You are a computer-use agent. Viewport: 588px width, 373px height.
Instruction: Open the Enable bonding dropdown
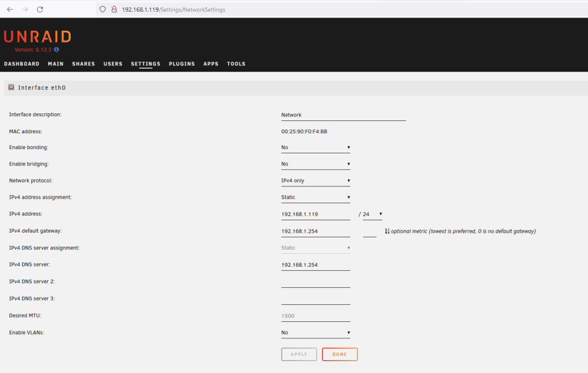[x=315, y=147]
